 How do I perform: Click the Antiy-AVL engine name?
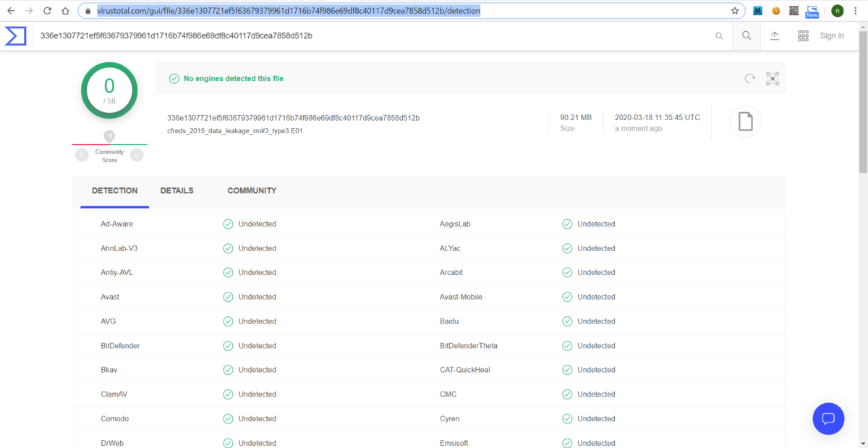[x=117, y=272]
